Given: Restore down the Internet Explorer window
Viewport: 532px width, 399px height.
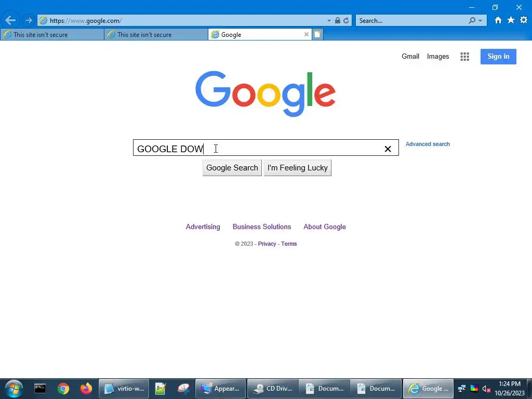Looking at the screenshot, I should (495, 7).
